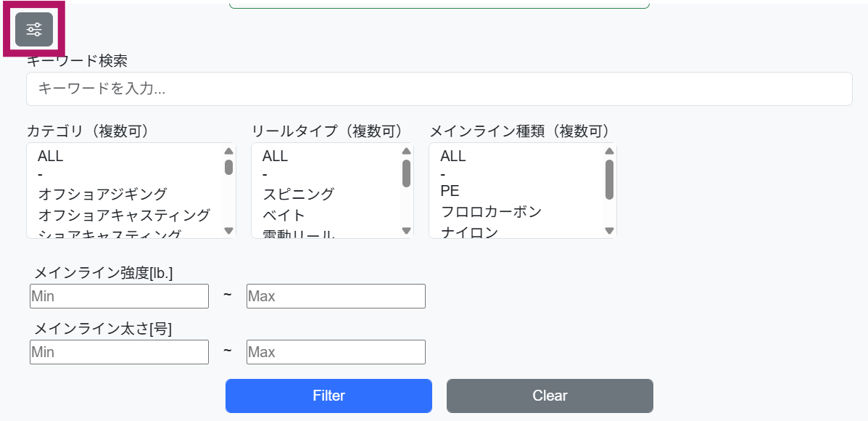Click the Max field for メインライン強度
Viewport: 868px width, 421px height.
pos(335,295)
